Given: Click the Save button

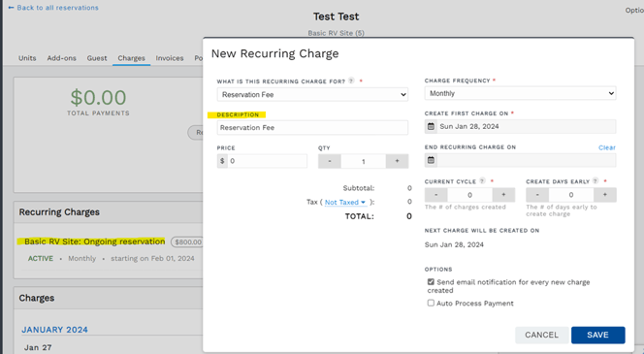Looking at the screenshot, I should 598,335.
